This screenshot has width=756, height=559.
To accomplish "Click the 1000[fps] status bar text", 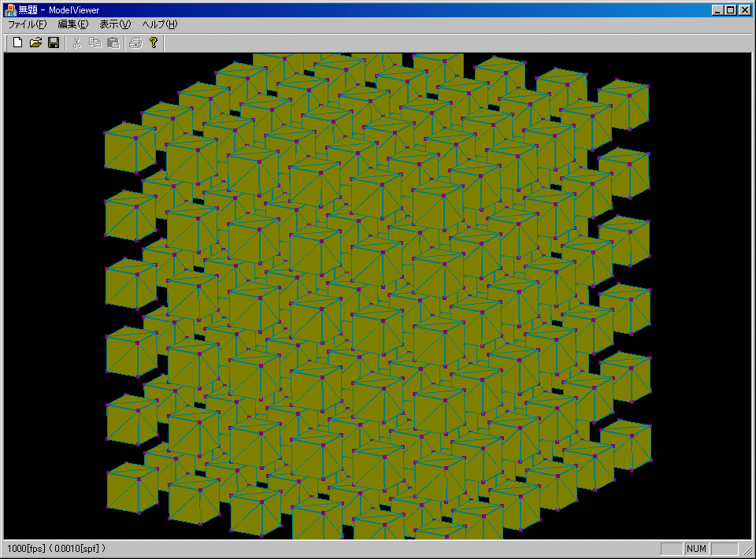I will (x=26, y=549).
